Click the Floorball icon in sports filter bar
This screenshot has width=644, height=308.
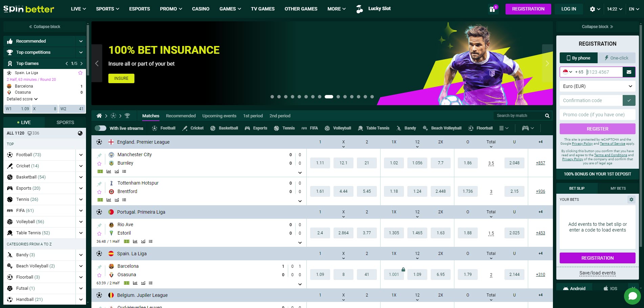click(x=471, y=128)
